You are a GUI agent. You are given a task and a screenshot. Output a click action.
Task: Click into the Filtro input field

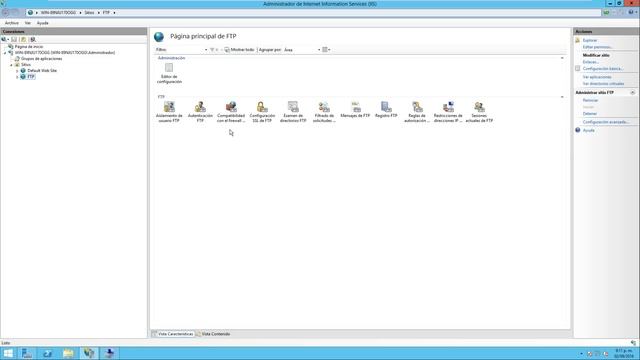pos(185,50)
